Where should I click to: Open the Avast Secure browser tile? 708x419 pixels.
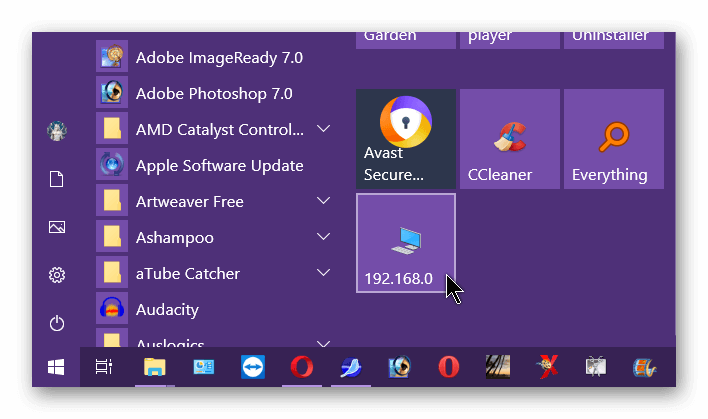click(406, 139)
